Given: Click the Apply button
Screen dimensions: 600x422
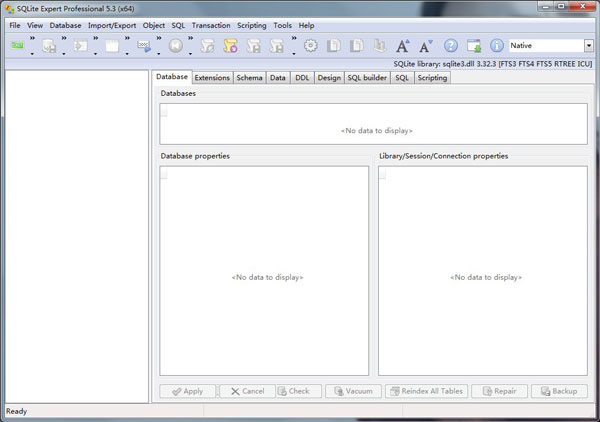Looking at the screenshot, I should click(x=188, y=391).
